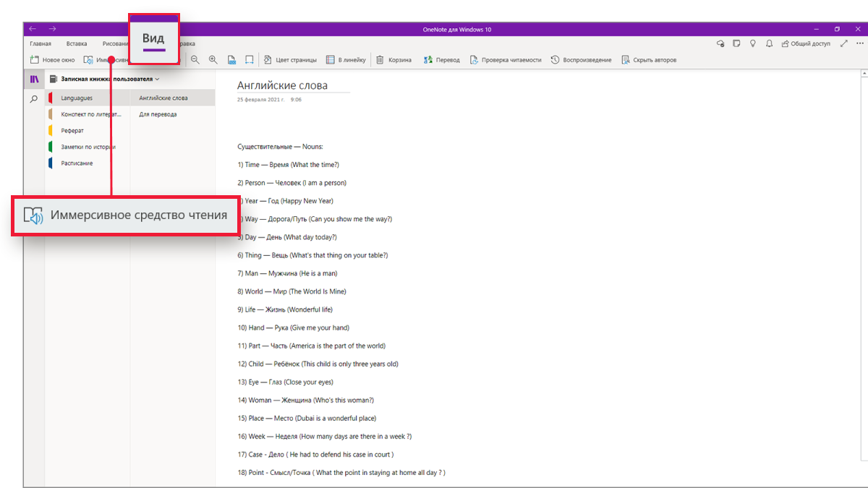Click the line 2) Person — Человек
Viewport: 868px width, 488px height.
[292, 183]
